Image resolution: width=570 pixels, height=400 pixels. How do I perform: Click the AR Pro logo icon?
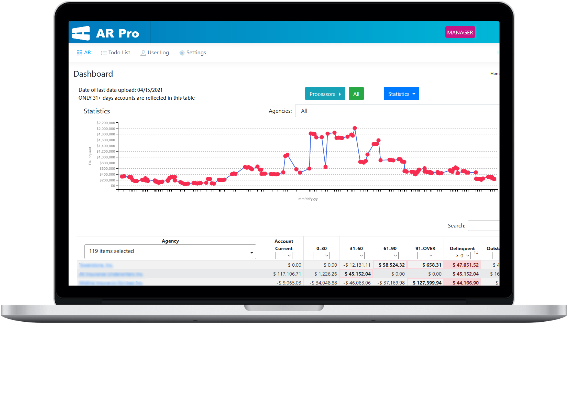tap(81, 33)
